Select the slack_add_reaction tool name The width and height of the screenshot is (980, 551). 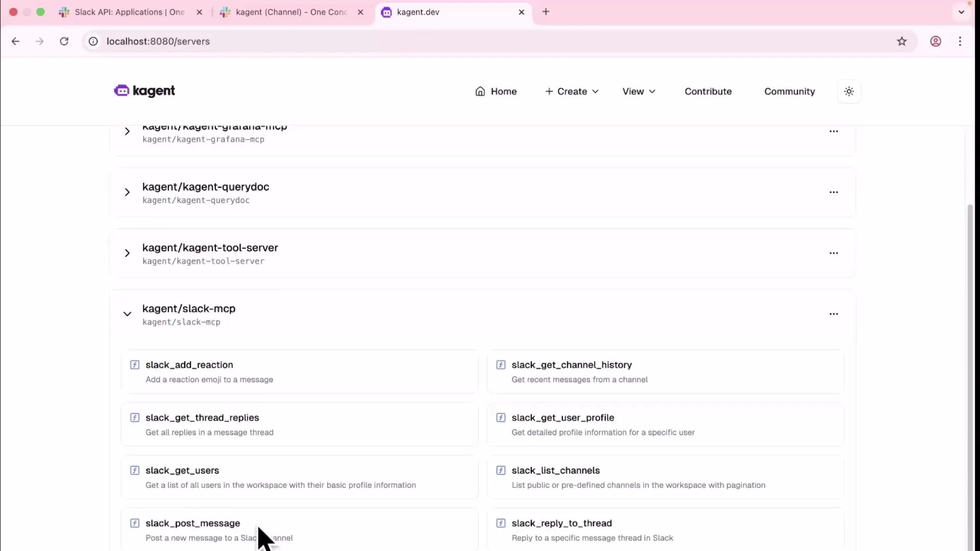click(189, 365)
